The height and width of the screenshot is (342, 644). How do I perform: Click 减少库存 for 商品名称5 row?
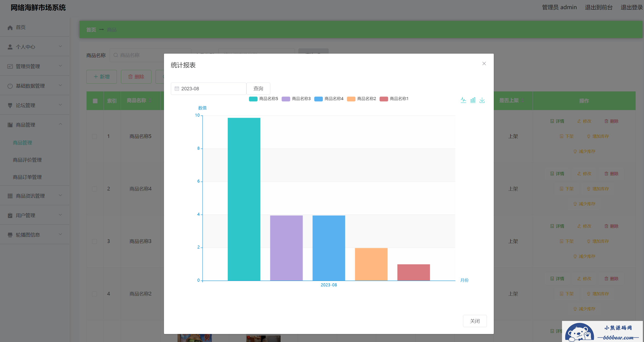[x=584, y=151]
